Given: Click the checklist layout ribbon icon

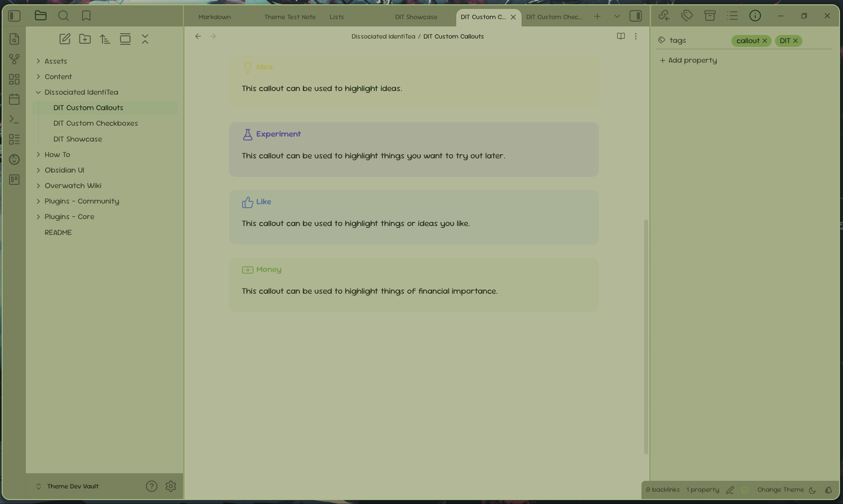Looking at the screenshot, I should (x=14, y=139).
